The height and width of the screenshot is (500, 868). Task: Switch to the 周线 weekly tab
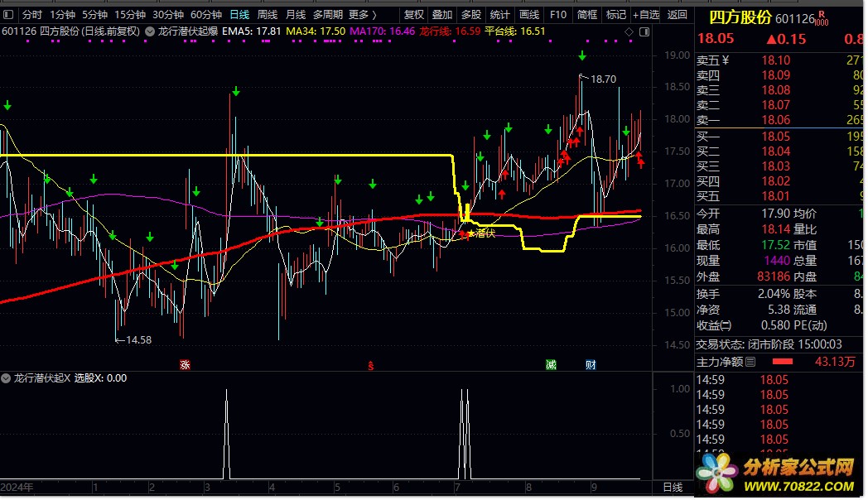pos(267,15)
